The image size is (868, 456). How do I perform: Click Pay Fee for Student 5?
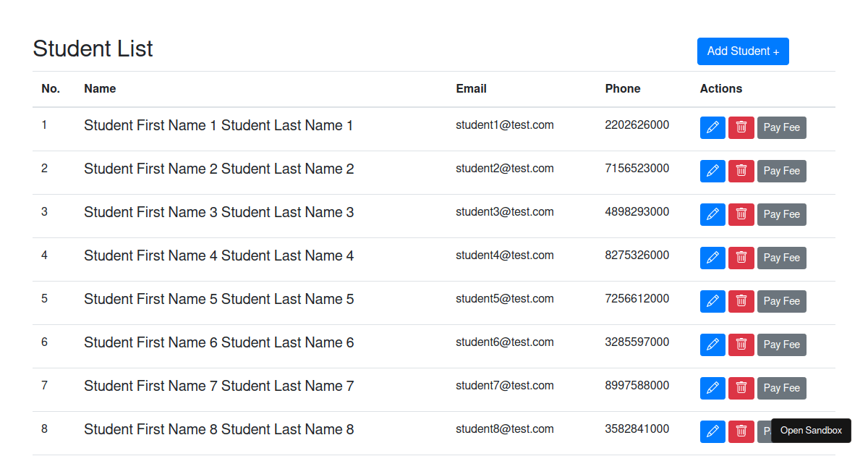[781, 301]
